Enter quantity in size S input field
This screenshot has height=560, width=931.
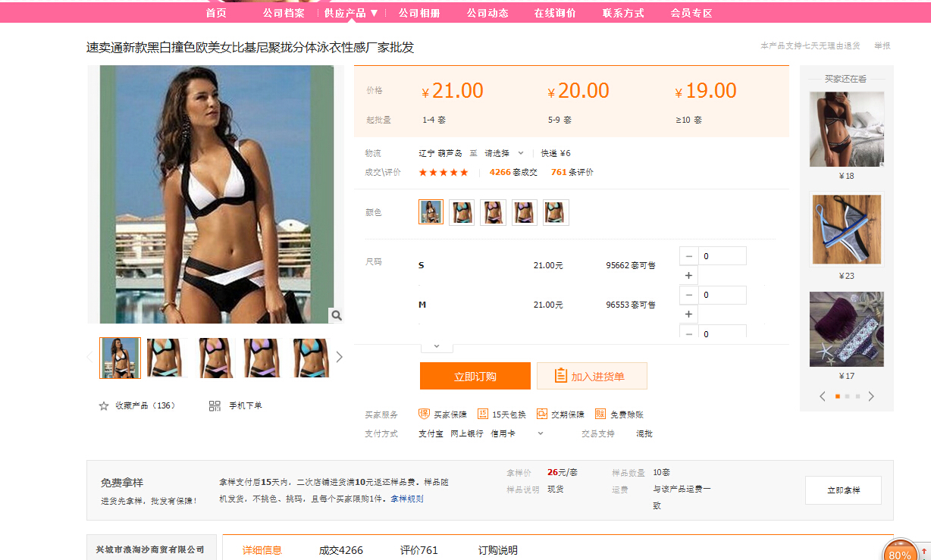(722, 256)
